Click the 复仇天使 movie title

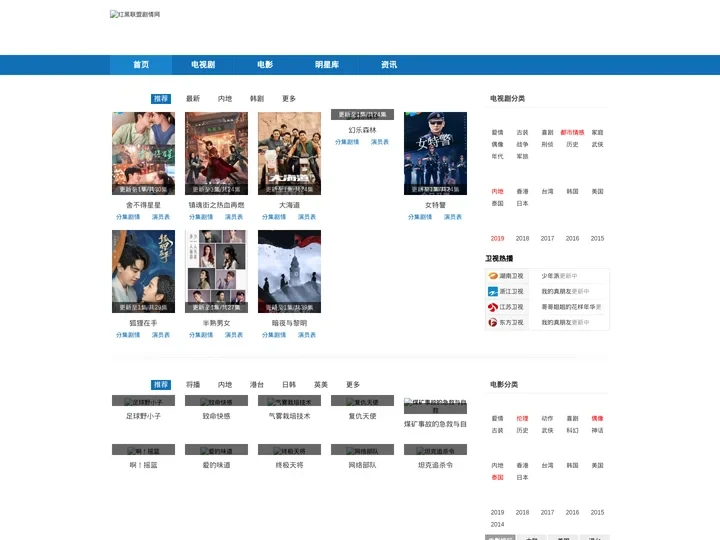pos(362,416)
